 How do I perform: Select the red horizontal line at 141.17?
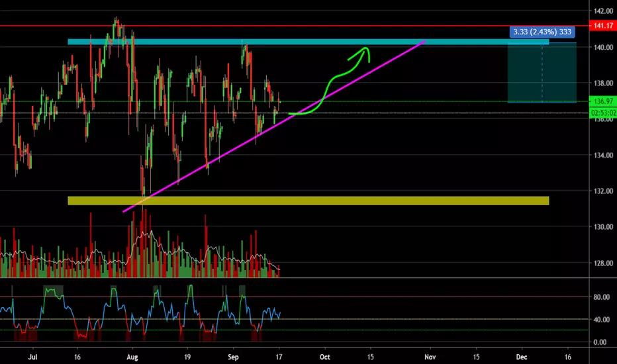coord(295,26)
